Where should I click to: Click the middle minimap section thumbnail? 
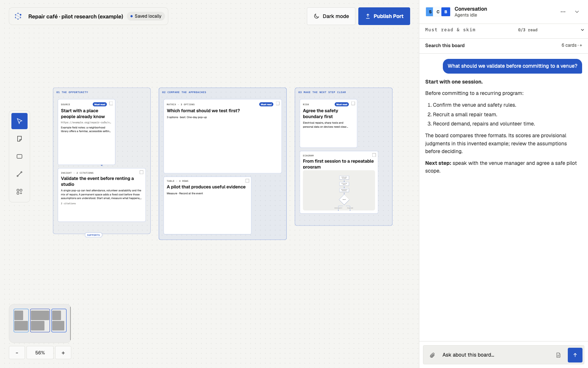40,320
